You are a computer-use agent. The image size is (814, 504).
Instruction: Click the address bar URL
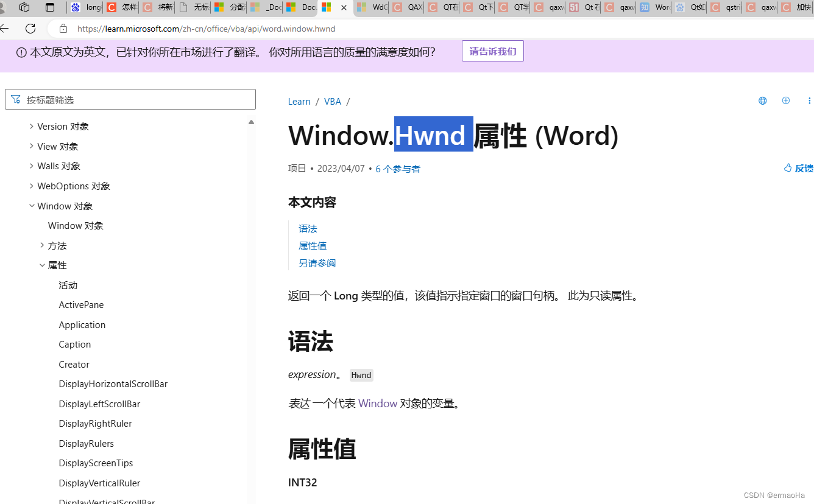click(x=207, y=29)
